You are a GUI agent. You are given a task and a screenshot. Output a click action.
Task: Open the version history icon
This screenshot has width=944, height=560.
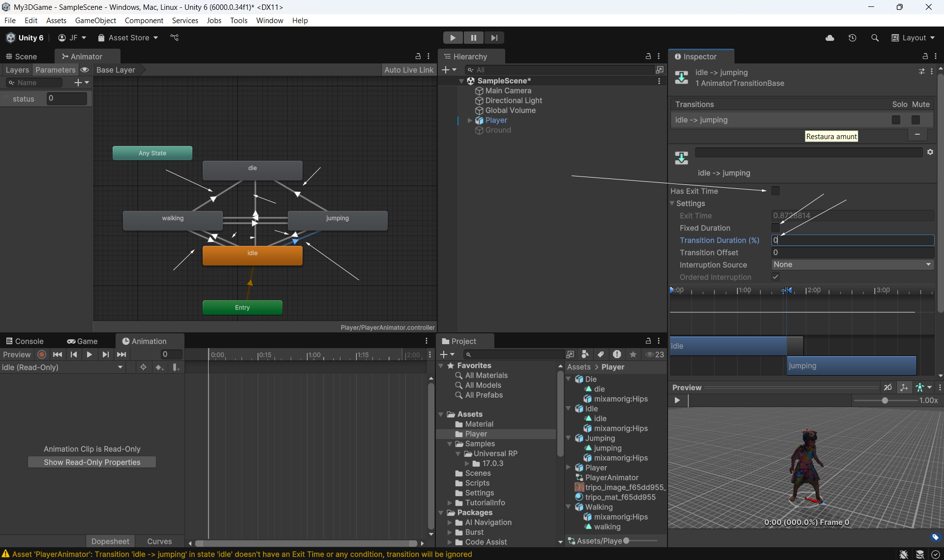(x=853, y=38)
